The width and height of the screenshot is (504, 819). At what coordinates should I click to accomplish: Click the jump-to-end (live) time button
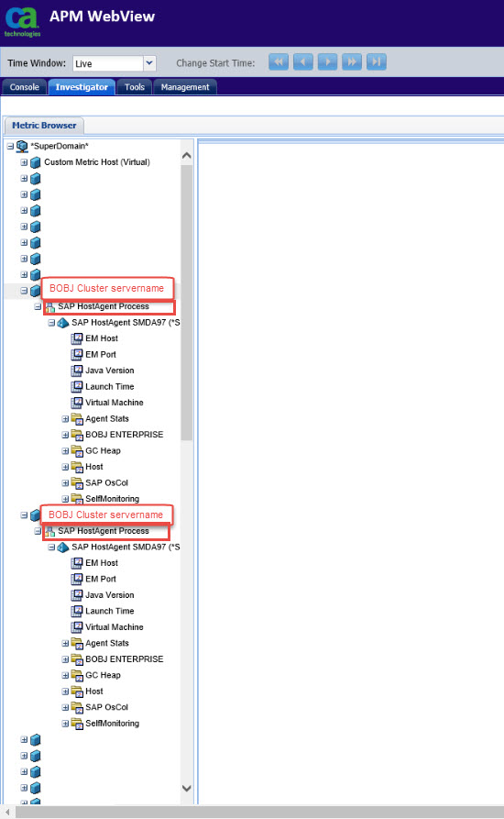pos(377,62)
